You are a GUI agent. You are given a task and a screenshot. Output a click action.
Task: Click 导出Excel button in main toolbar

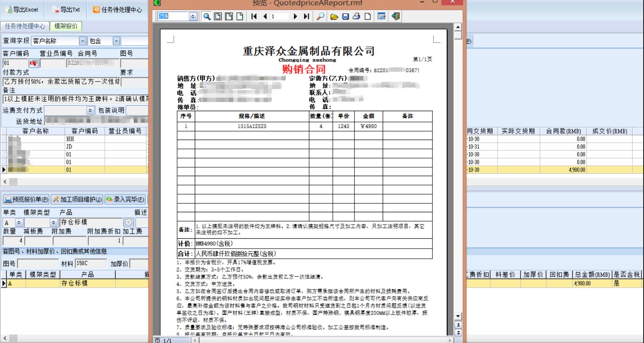click(22, 10)
